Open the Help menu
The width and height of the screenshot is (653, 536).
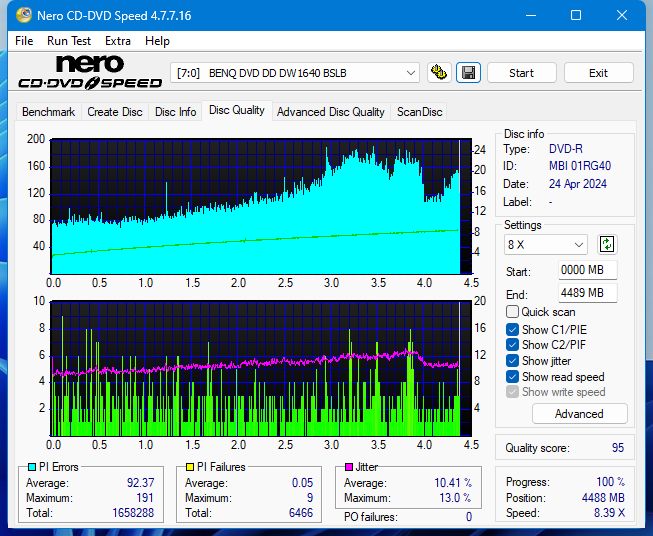tap(157, 41)
